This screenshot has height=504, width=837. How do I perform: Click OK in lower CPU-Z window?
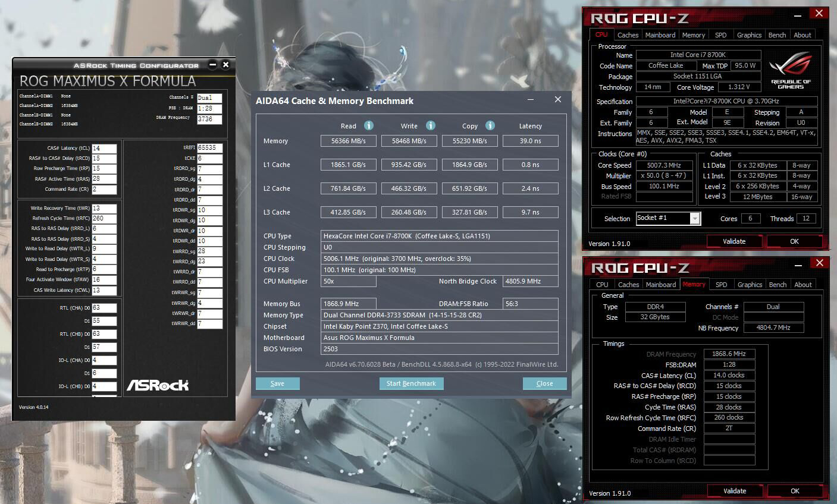pos(795,491)
